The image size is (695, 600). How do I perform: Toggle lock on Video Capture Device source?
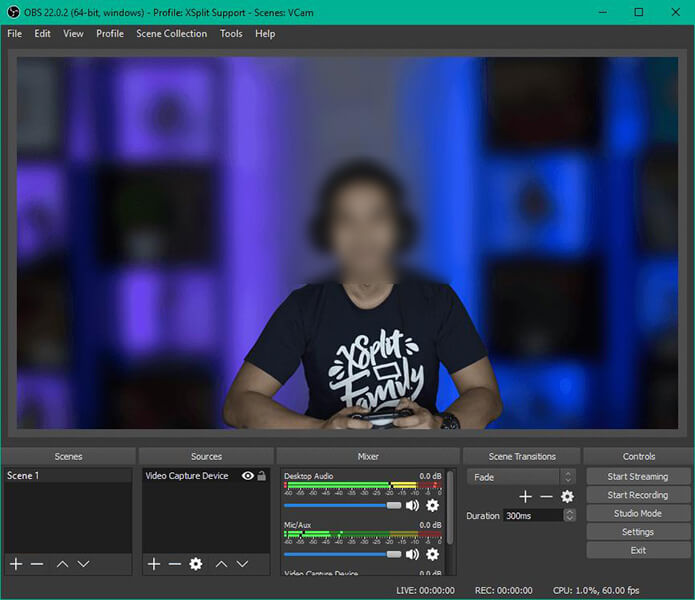coord(262,475)
